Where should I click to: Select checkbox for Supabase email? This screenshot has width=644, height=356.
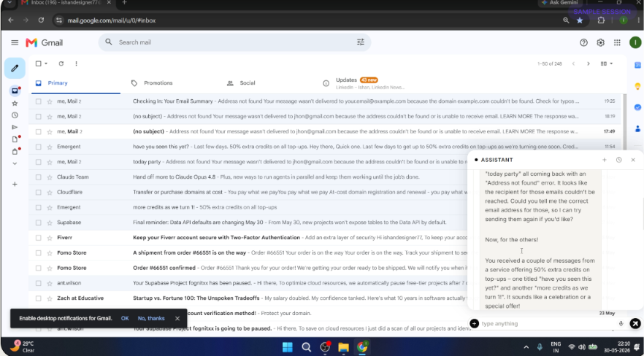click(38, 222)
